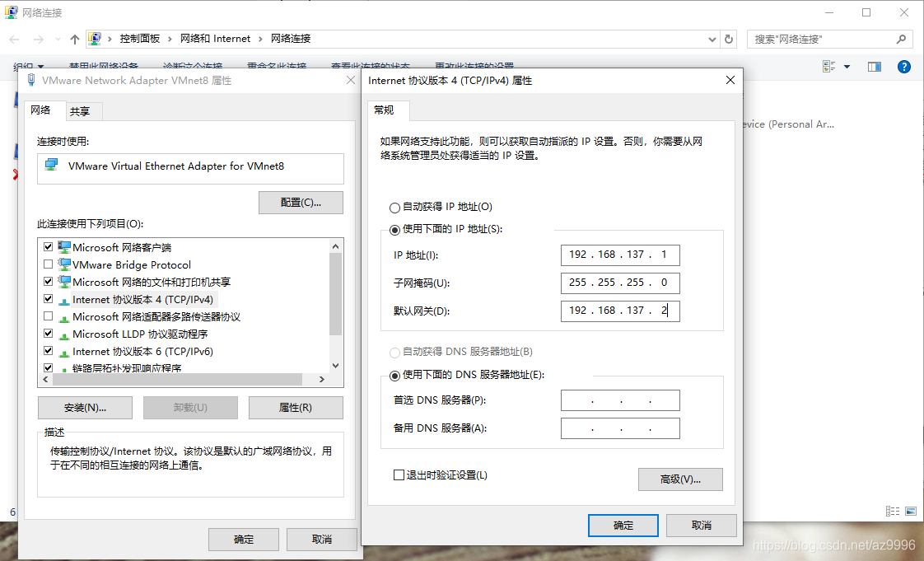Click the 默认网关 input field
Screen dimensions: 924x561
pos(620,311)
